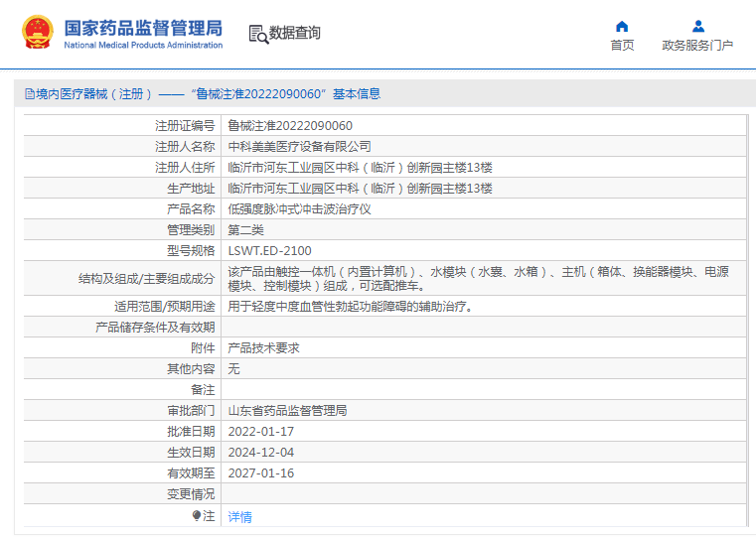Viewport: 756px width, 538px height.
Task: Open the 数据查询 page link
Action: (294, 33)
